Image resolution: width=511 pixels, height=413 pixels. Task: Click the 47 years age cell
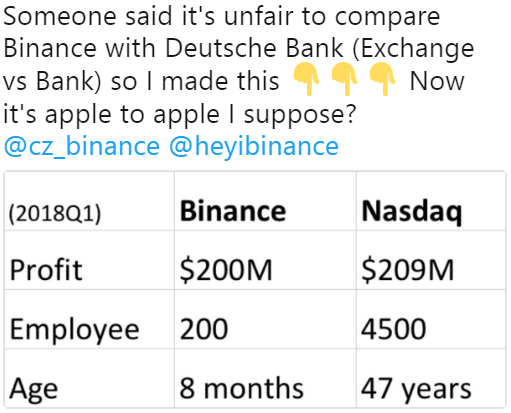[431, 378]
